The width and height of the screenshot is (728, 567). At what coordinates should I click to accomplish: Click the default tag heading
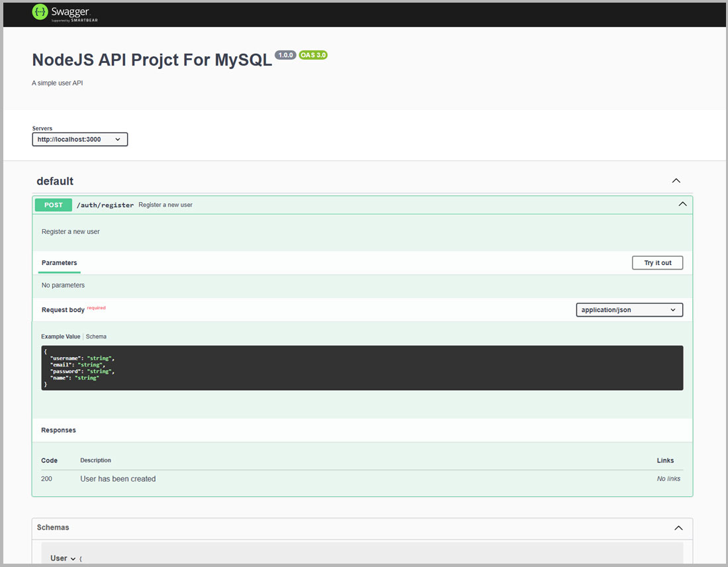55,181
